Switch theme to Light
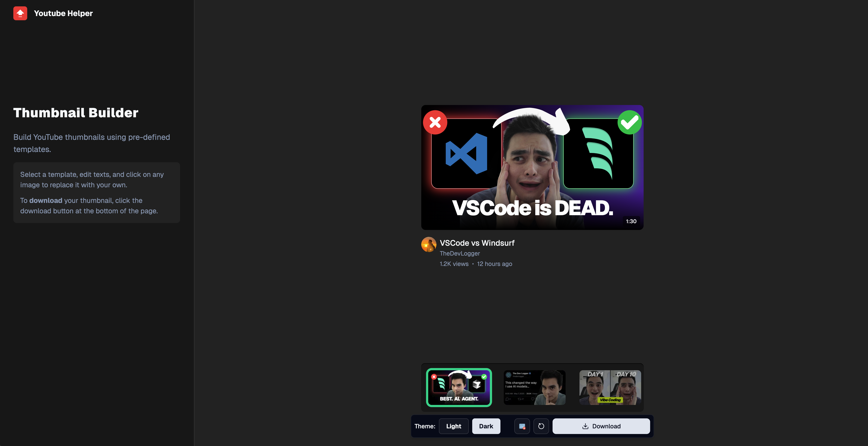The image size is (868, 446). click(x=454, y=426)
